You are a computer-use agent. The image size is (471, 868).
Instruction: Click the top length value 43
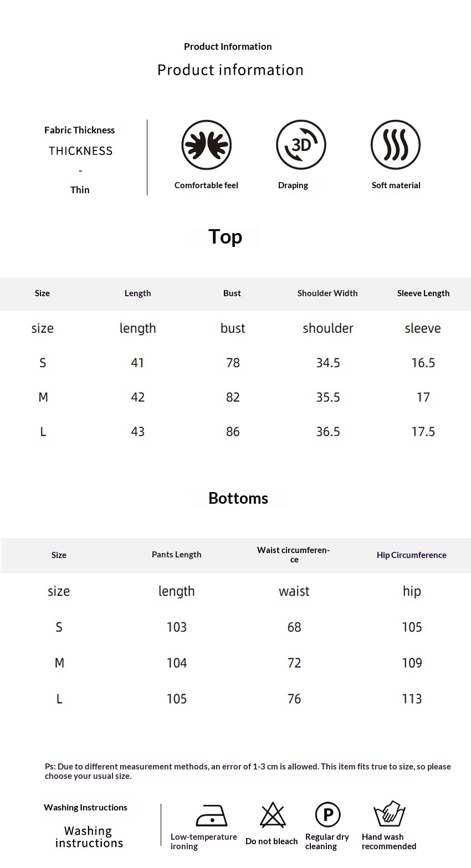tap(137, 432)
